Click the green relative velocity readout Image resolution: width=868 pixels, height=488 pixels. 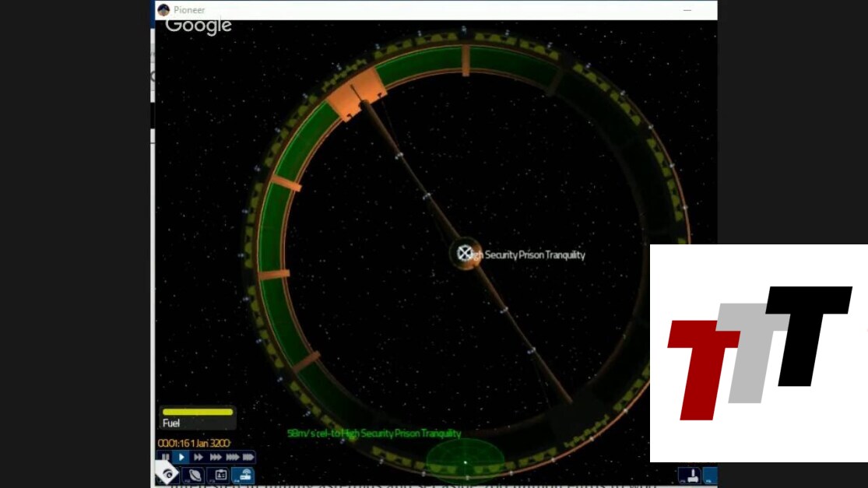(x=374, y=434)
